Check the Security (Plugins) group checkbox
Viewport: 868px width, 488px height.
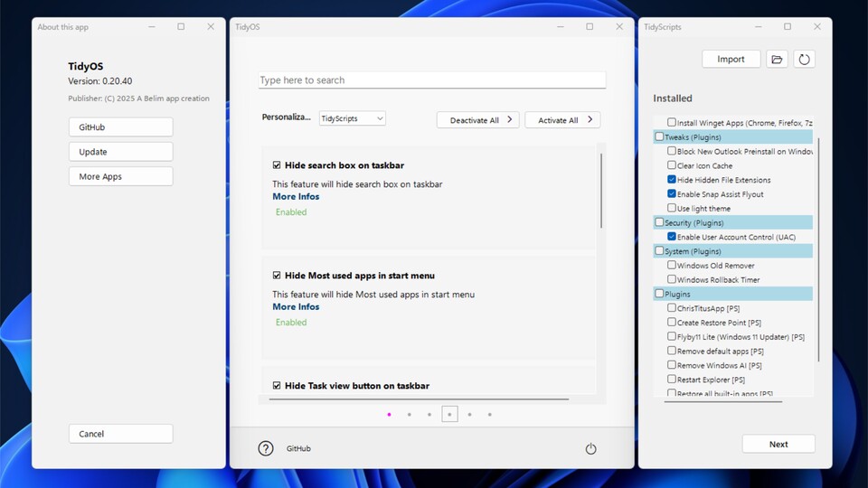[659, 222]
